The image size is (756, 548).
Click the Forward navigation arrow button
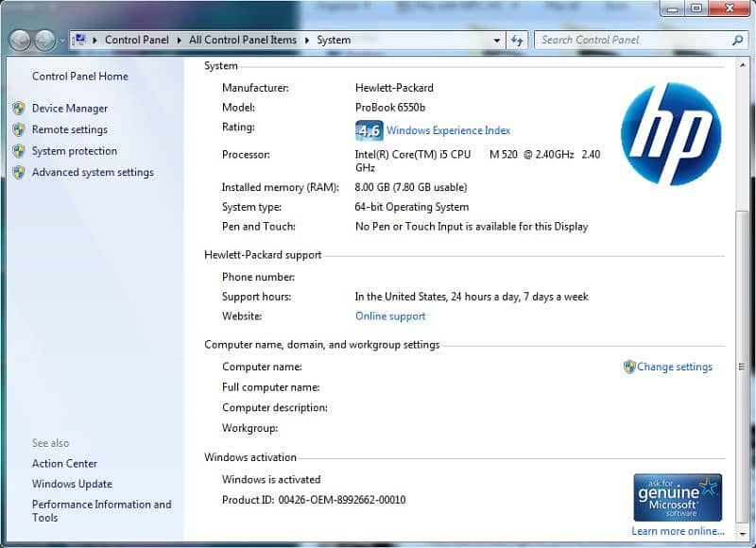(44, 41)
